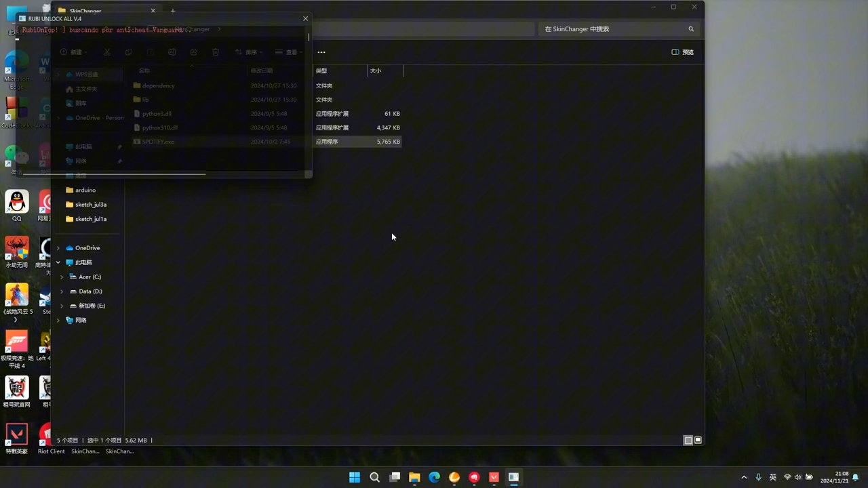Screen dimensions: 868x488
Task: Select the arduino folder in sidebar
Action: point(85,190)
